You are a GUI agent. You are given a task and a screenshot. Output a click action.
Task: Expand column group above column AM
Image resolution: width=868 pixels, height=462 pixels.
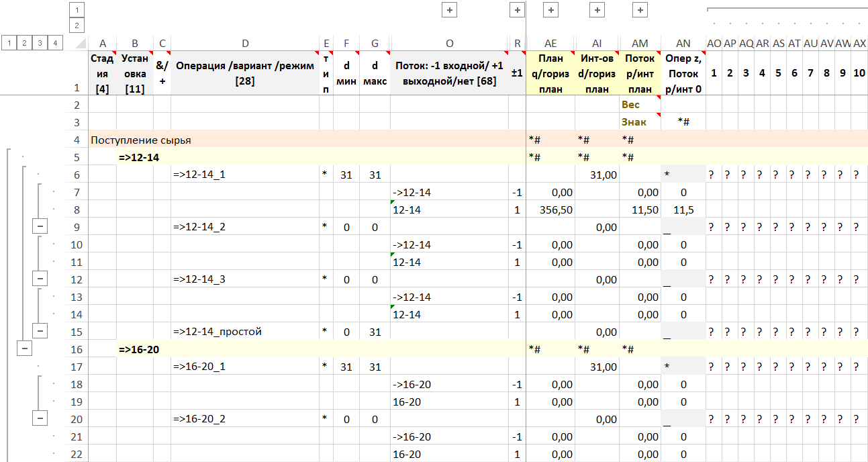[640, 10]
